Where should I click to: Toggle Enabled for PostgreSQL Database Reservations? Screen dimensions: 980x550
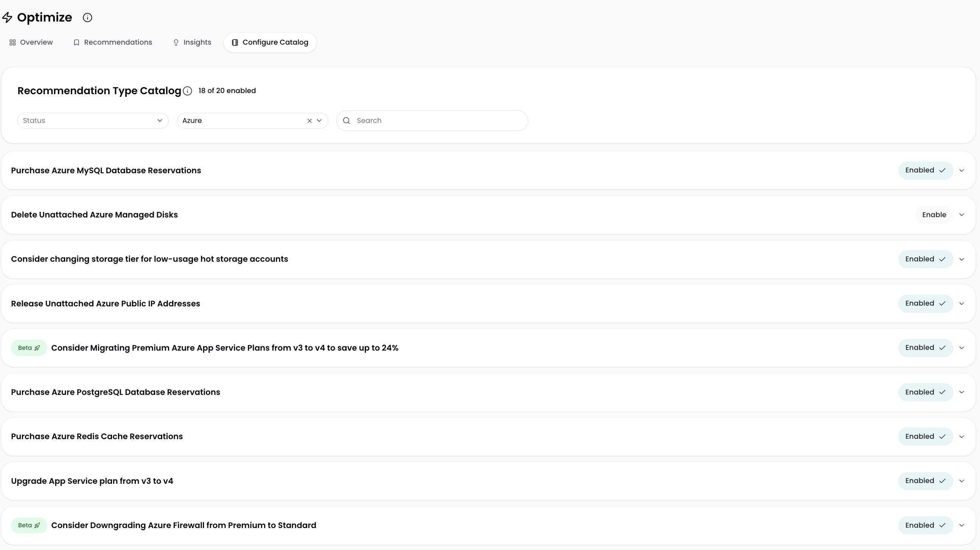click(x=926, y=392)
